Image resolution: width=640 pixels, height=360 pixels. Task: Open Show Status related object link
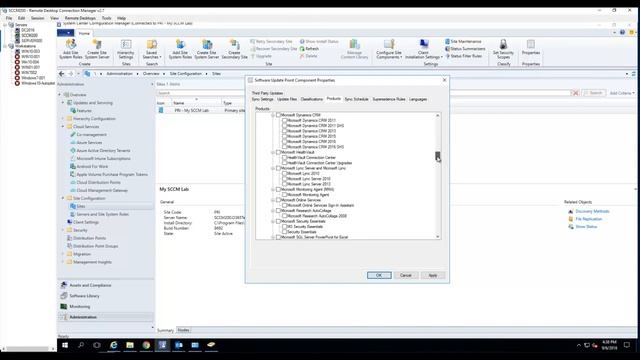click(x=586, y=227)
